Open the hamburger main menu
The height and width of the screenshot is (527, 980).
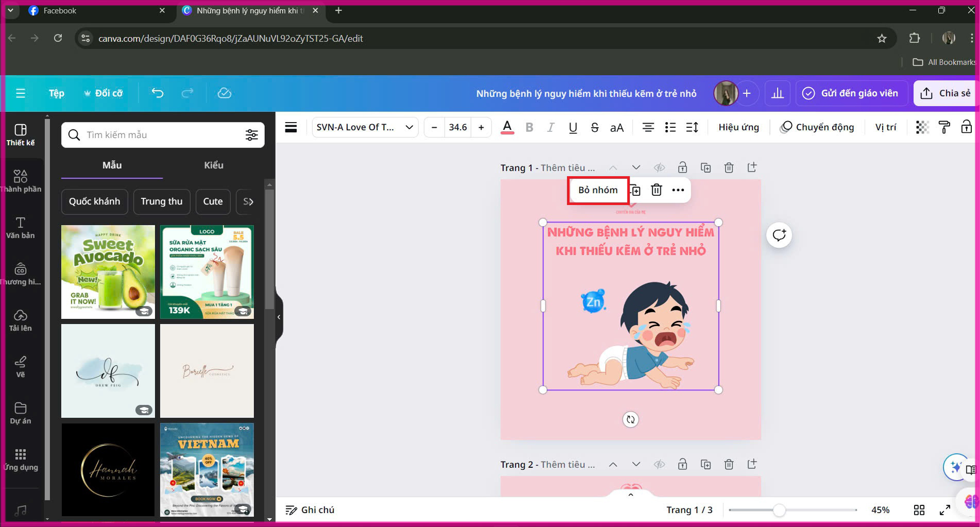pyautogui.click(x=21, y=93)
